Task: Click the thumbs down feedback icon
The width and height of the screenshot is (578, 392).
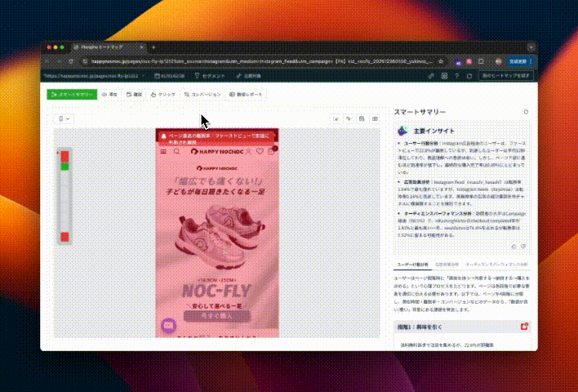Action: pyautogui.click(x=523, y=245)
